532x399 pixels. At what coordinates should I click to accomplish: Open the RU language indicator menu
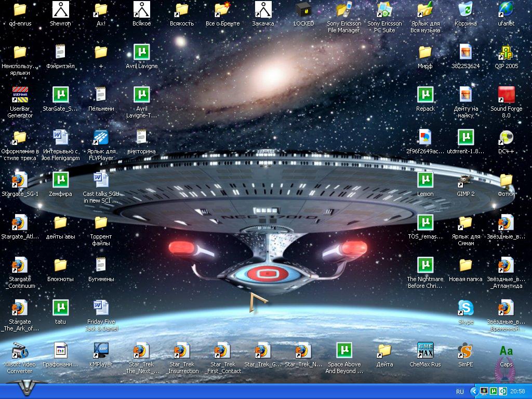coord(460,392)
